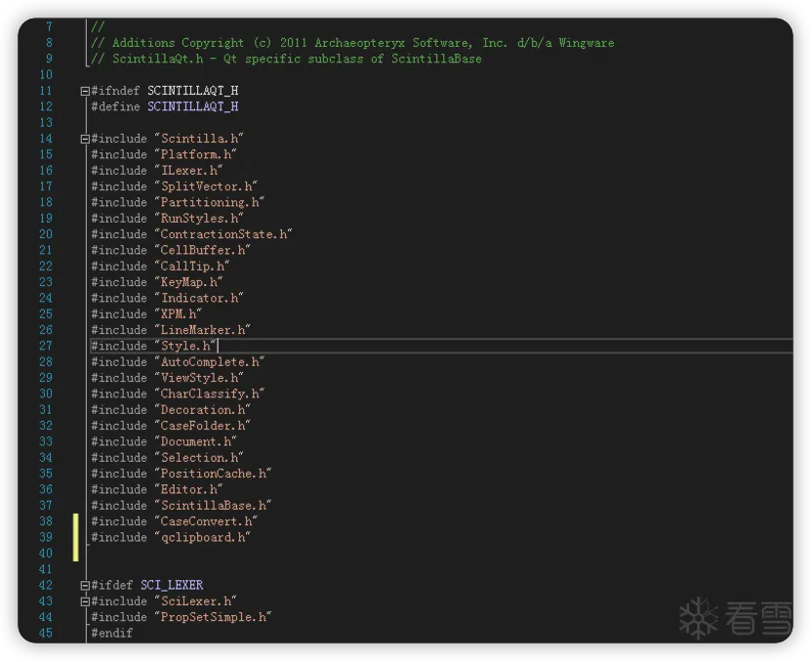Viewport: 812px width, 662px height.
Task: Click the "Platform.h" include text
Action: pyautogui.click(x=196, y=154)
